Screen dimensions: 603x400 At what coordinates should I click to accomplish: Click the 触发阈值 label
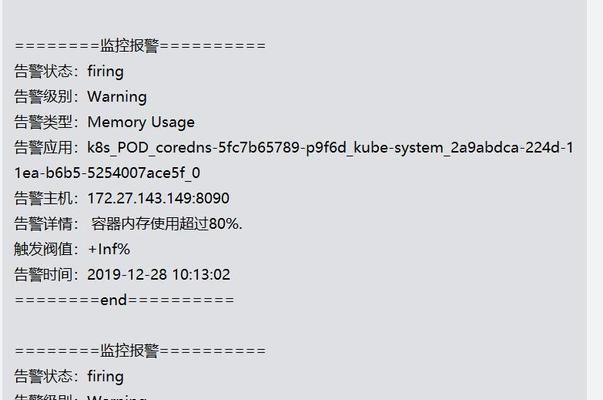43,249
